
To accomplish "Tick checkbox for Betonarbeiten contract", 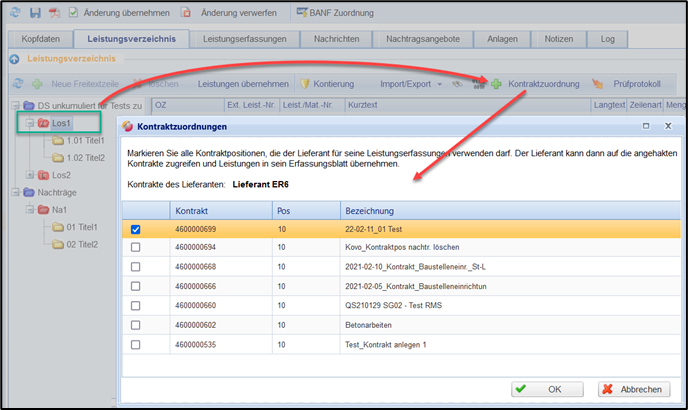I will point(135,325).
